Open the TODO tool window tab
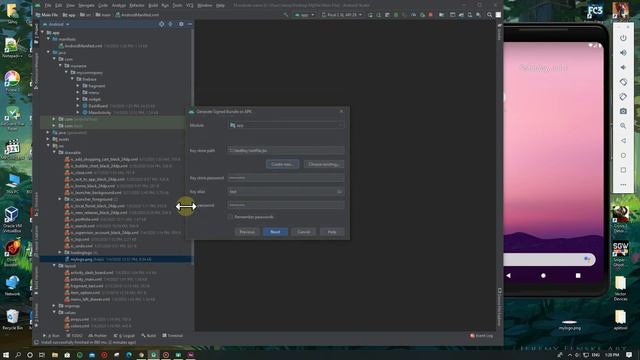 [75, 336]
